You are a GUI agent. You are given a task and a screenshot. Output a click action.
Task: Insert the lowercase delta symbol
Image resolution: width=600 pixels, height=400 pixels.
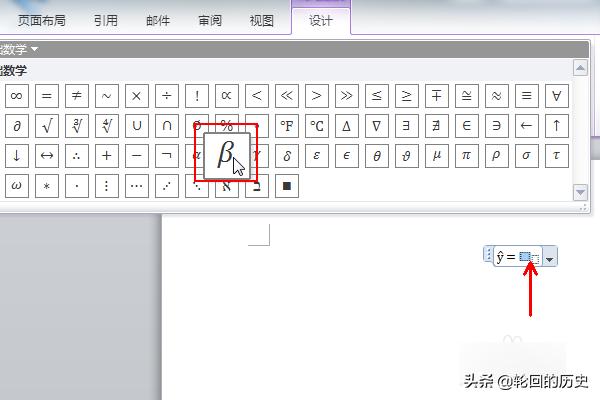[x=287, y=156]
